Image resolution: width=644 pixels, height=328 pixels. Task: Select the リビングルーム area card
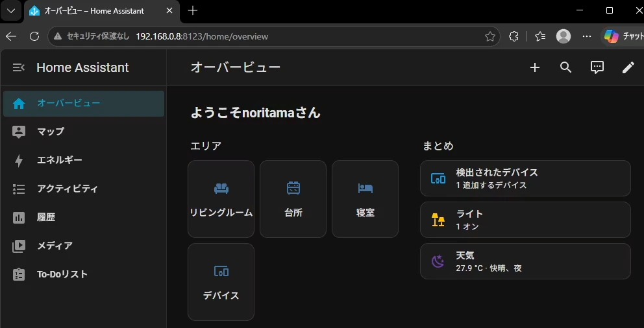(x=221, y=199)
